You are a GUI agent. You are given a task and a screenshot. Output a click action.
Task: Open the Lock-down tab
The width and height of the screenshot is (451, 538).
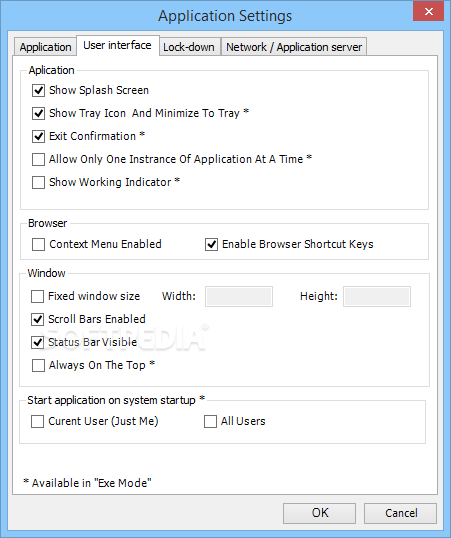click(x=189, y=47)
